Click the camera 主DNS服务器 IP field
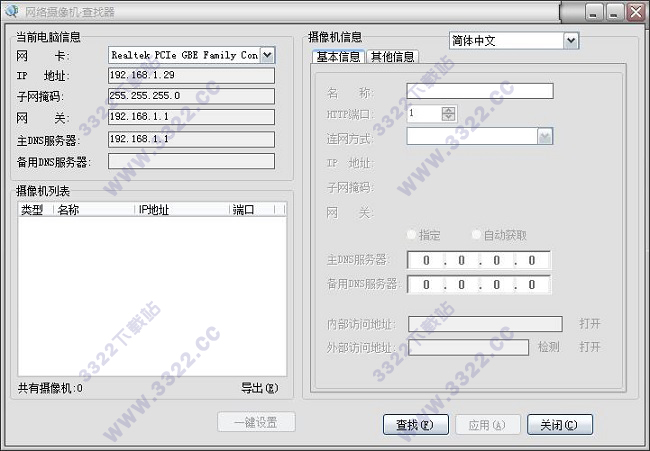Image resolution: width=650 pixels, height=451 pixels. 479,260
